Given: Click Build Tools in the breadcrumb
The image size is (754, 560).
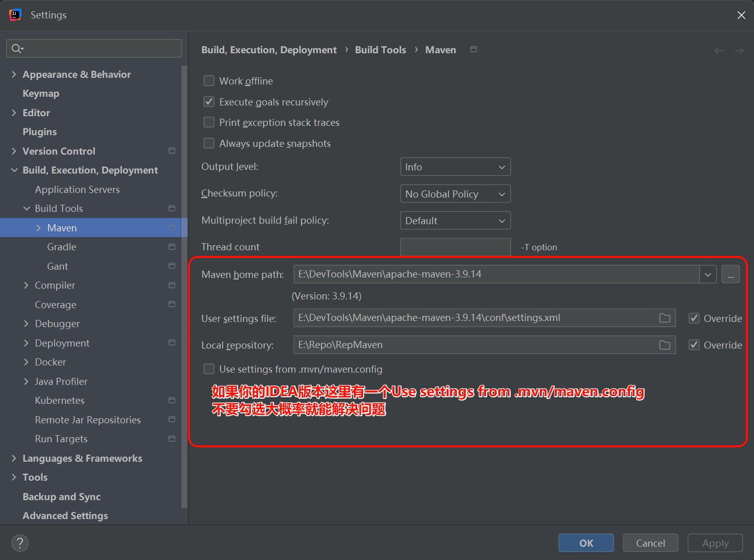Looking at the screenshot, I should click(381, 50).
